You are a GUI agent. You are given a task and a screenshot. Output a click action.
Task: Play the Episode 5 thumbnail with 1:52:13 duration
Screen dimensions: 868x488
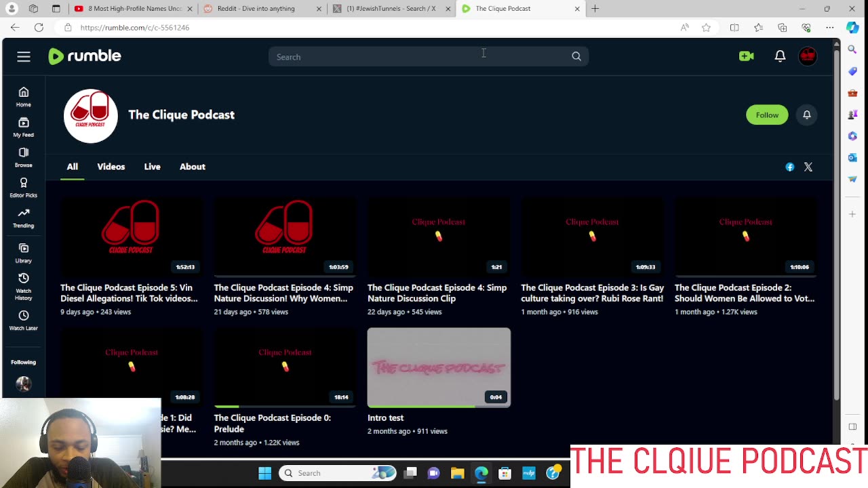(132, 237)
